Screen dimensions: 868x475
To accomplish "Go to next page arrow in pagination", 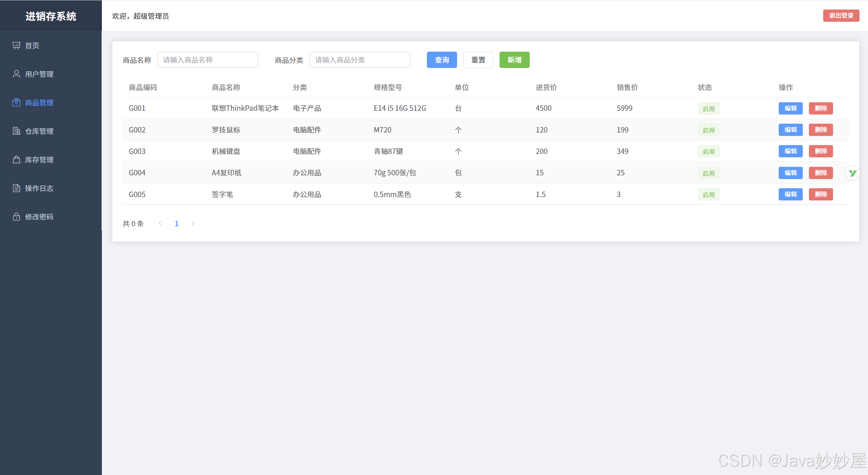I will pyautogui.click(x=193, y=223).
